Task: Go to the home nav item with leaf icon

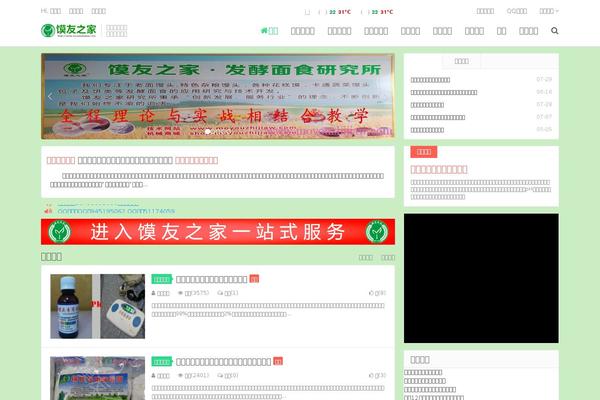Action: pos(269,31)
